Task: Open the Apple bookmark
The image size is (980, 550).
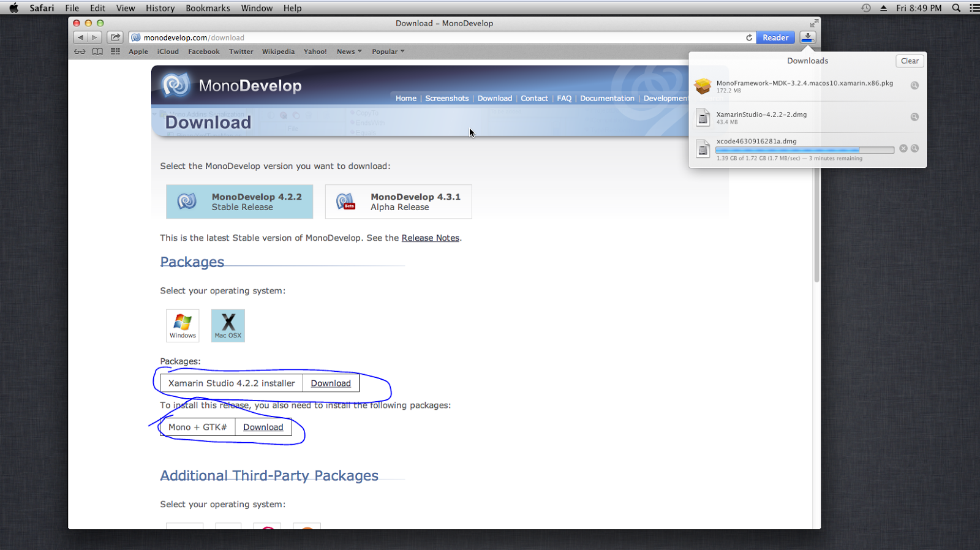Action: (138, 51)
